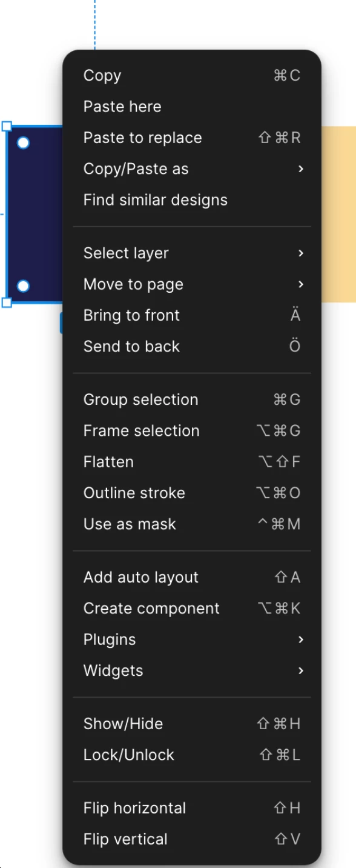Viewport: 356px width, 868px height.
Task: Choose Create component
Action: point(192,609)
